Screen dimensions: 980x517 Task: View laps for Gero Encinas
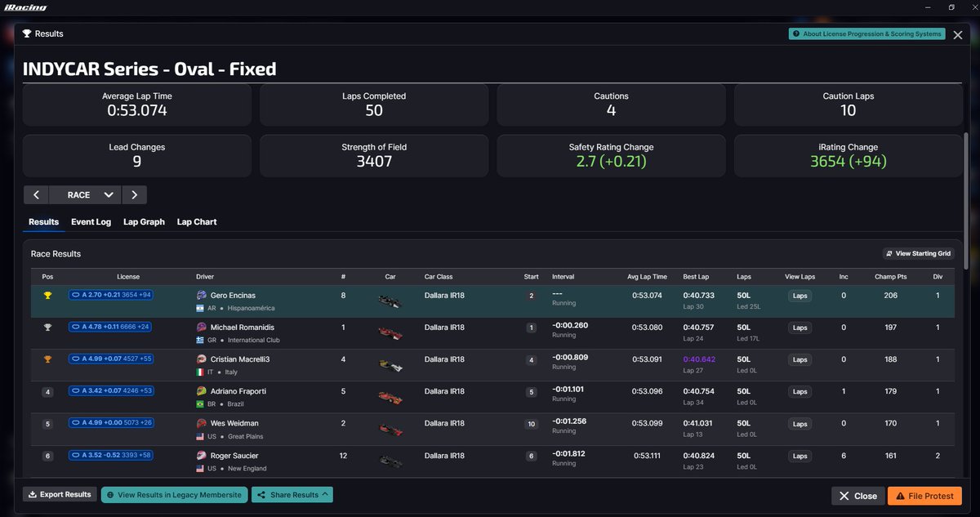[800, 296]
